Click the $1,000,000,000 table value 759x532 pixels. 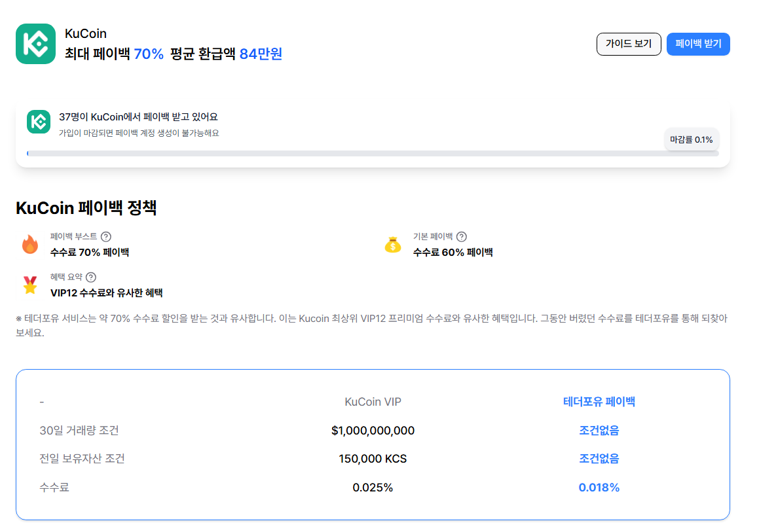tap(373, 431)
